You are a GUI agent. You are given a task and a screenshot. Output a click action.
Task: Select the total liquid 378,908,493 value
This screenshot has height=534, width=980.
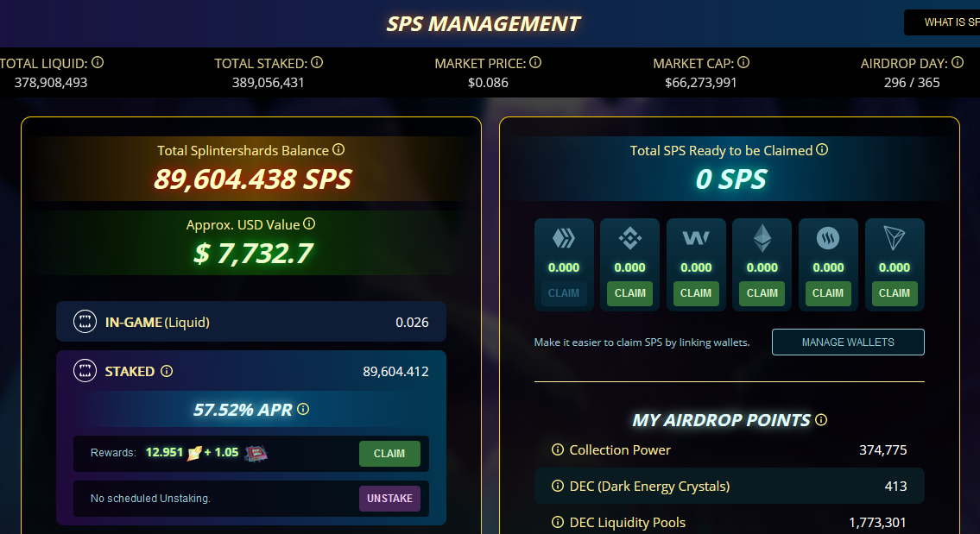pyautogui.click(x=51, y=83)
